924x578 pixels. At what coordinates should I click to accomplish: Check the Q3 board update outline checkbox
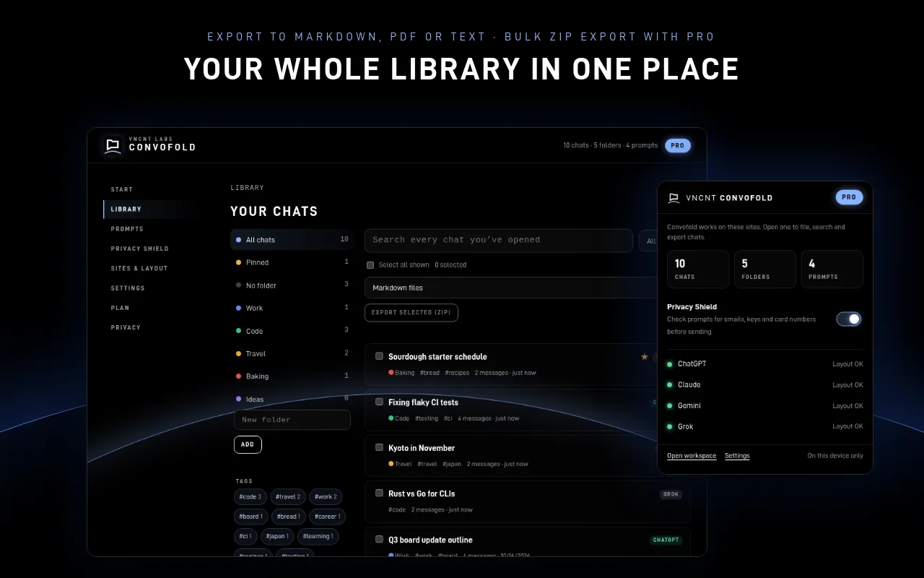(379, 539)
